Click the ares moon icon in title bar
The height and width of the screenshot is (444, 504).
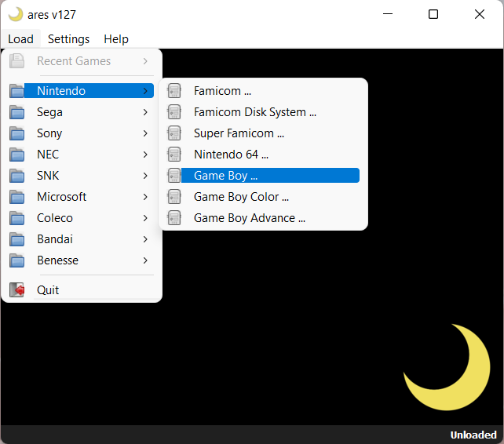(x=16, y=14)
